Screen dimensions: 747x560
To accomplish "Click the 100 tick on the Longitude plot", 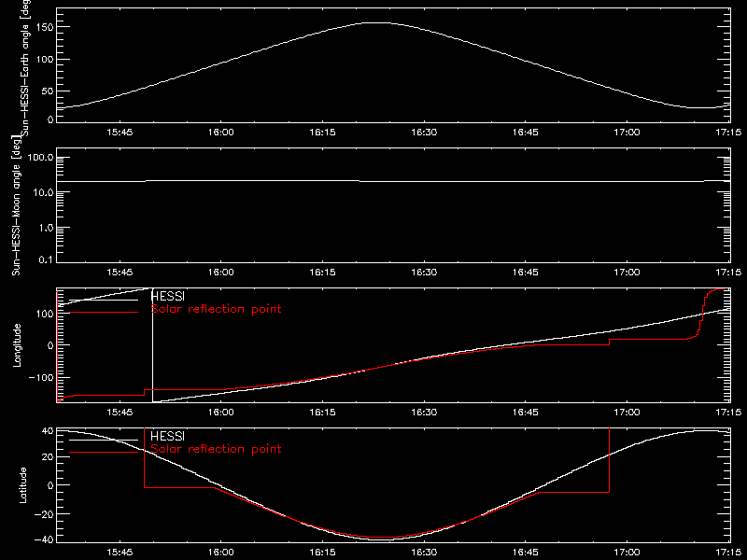I will (x=44, y=314).
